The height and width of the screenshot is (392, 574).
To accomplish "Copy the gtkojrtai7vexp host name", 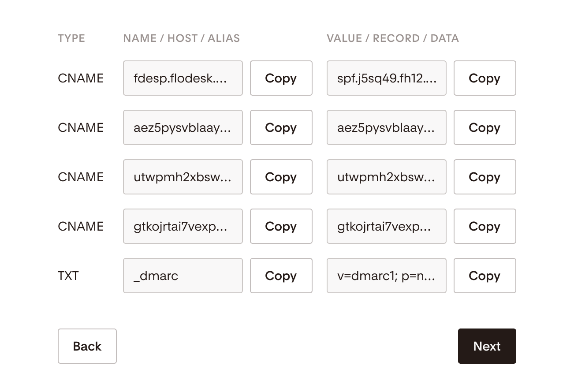I will pos(281,226).
